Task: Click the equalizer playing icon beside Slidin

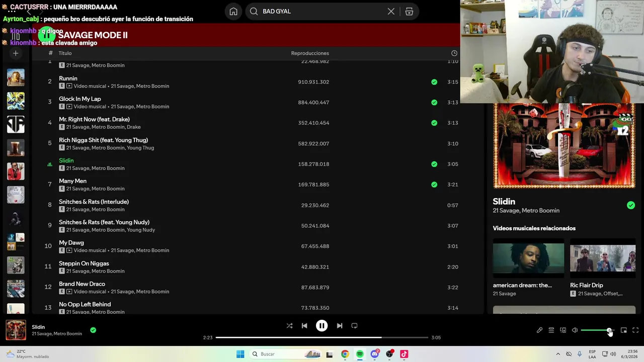Action: coord(49,164)
